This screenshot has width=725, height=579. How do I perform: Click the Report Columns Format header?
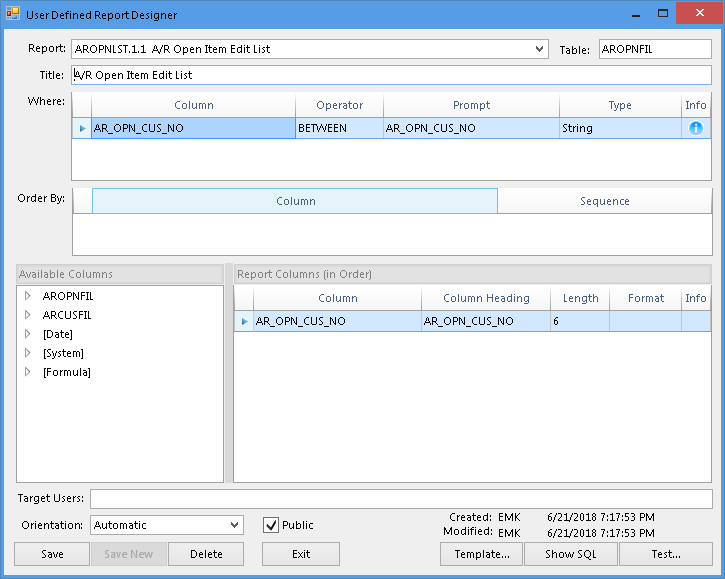pyautogui.click(x=645, y=298)
